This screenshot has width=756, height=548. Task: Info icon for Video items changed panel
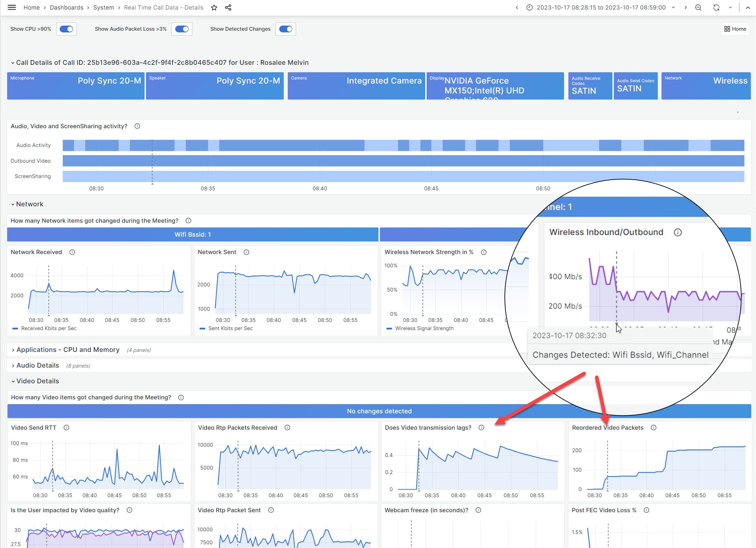(181, 397)
